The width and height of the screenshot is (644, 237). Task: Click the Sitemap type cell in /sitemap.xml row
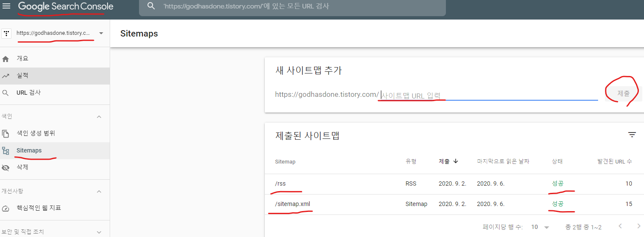(x=416, y=204)
